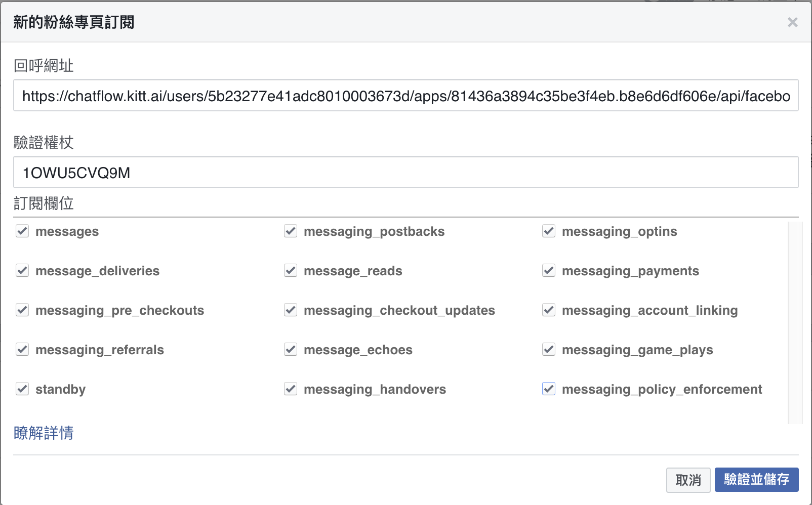Open the 瞭解詳情 learn more link
The width and height of the screenshot is (812, 505).
[x=44, y=433]
